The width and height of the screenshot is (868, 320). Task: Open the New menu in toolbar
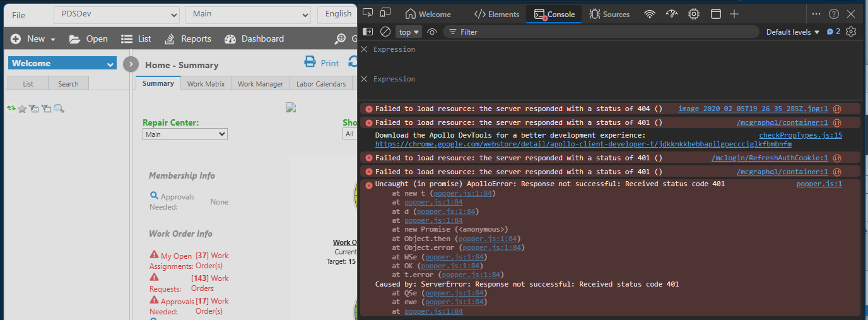click(x=33, y=39)
